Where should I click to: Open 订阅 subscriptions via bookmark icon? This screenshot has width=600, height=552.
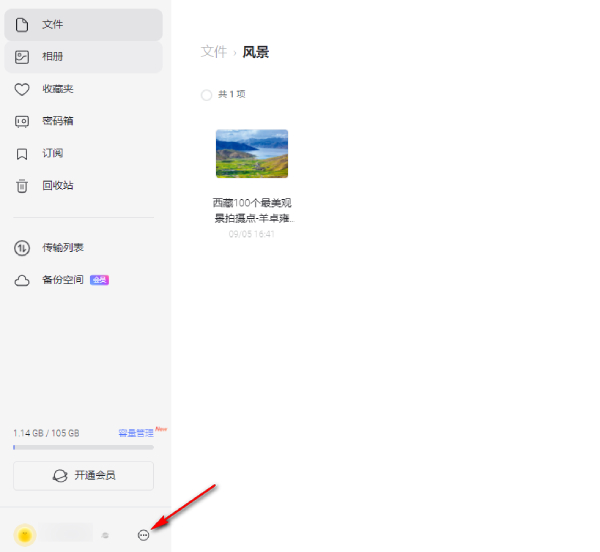click(22, 153)
